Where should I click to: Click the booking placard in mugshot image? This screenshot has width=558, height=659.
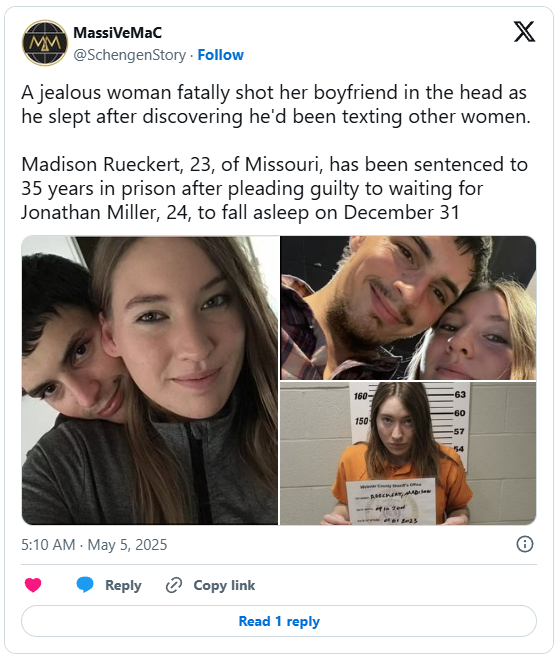pyautogui.click(x=391, y=501)
